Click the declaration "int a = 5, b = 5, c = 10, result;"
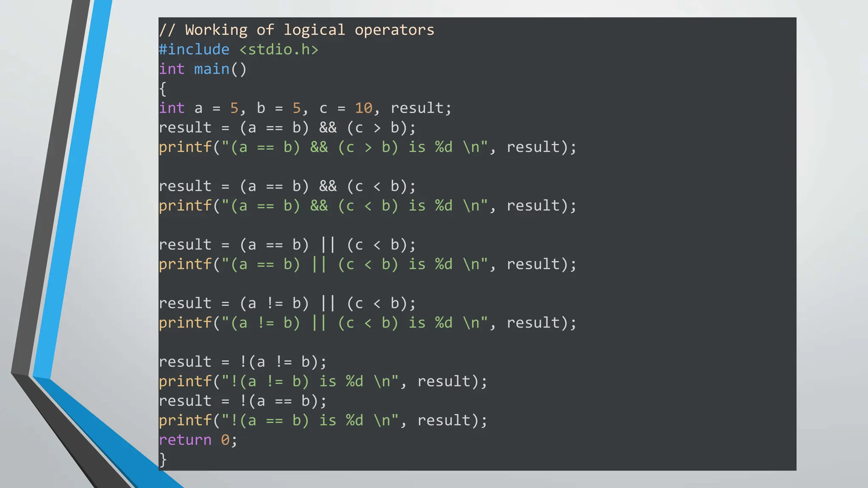The width and height of the screenshot is (868, 488). 306,108
